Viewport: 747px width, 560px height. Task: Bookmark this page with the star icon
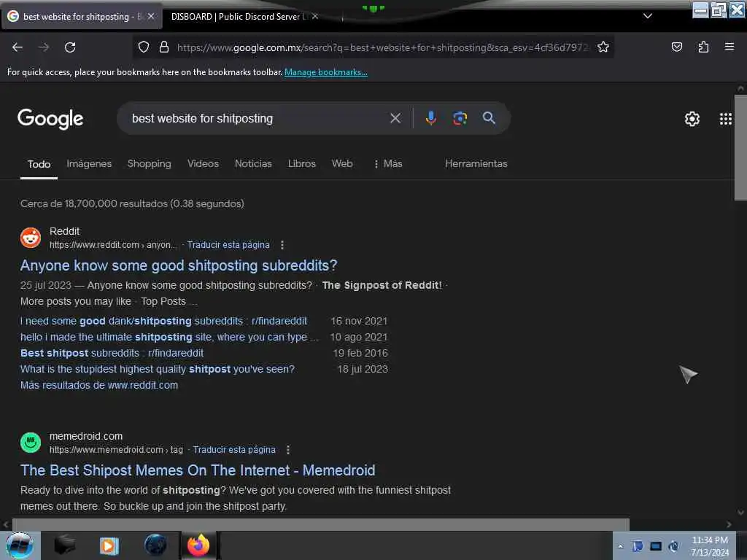603,47
